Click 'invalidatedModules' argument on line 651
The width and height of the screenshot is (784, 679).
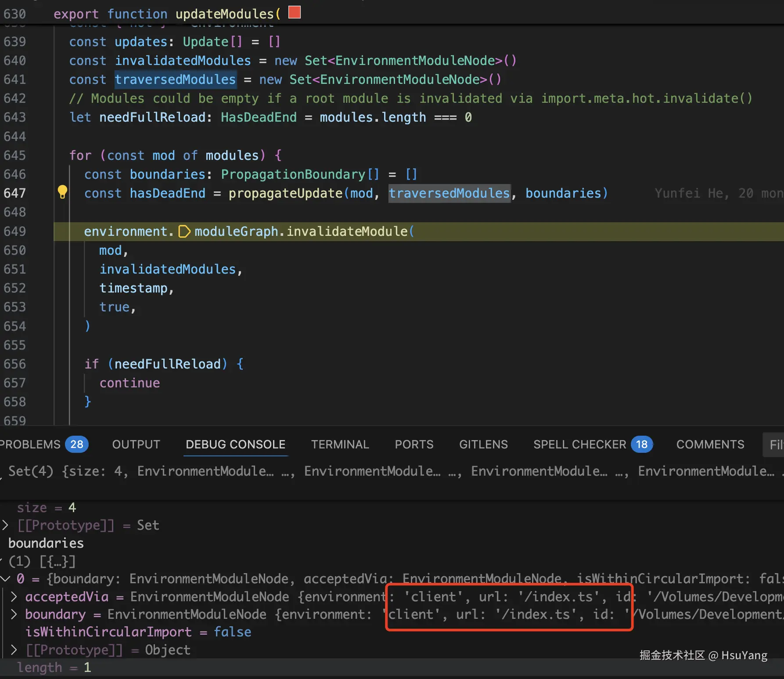point(168,269)
